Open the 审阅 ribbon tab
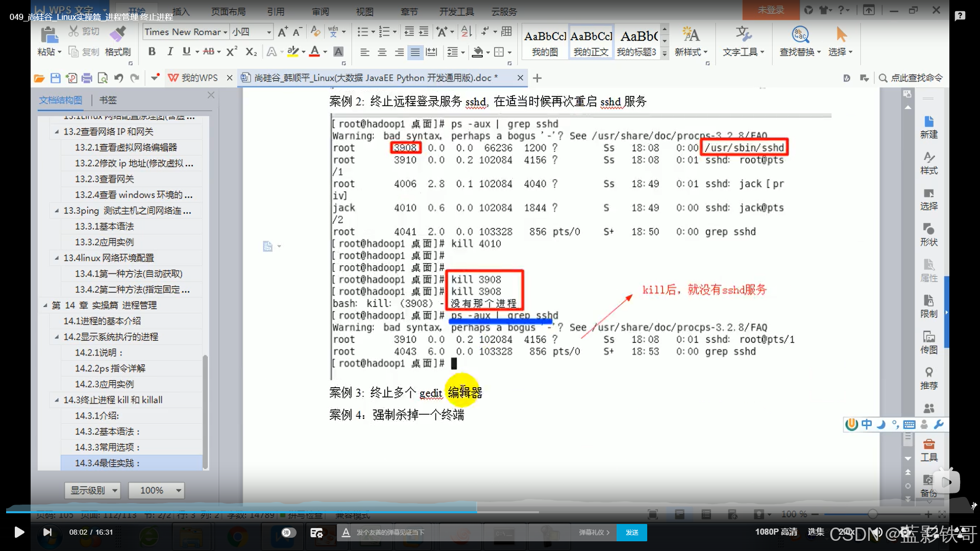980x551 pixels. pos(321,11)
